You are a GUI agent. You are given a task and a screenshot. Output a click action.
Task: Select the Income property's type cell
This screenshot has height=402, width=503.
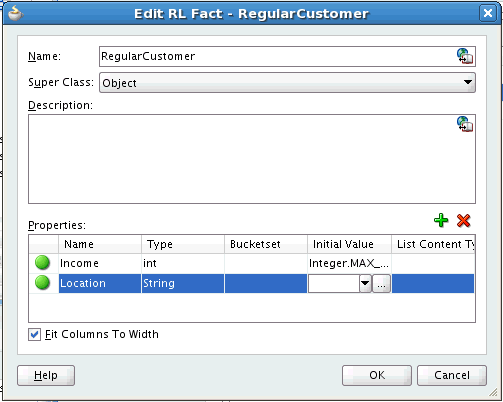click(183, 263)
